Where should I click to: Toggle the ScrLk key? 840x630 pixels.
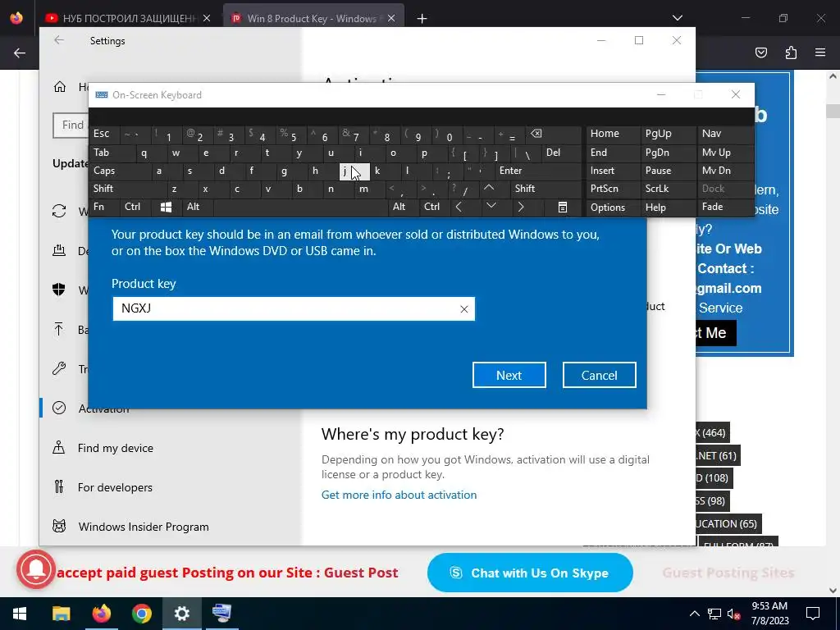[668, 189]
